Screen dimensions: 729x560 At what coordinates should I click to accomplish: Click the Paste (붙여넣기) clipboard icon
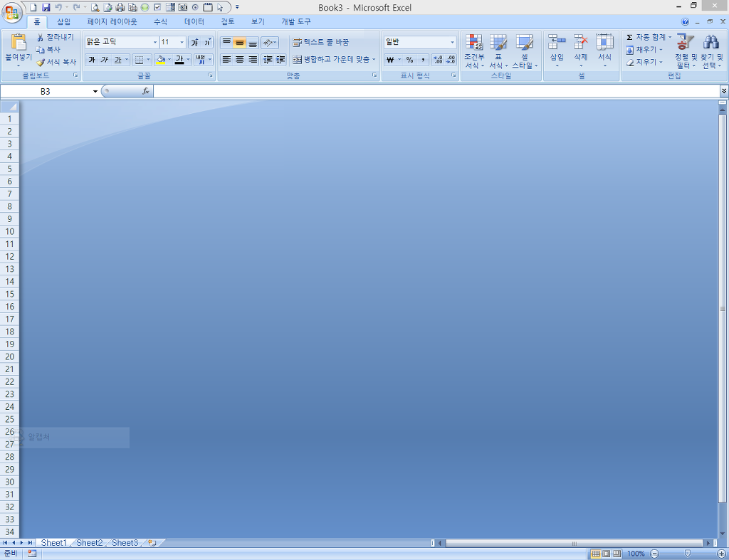19,42
